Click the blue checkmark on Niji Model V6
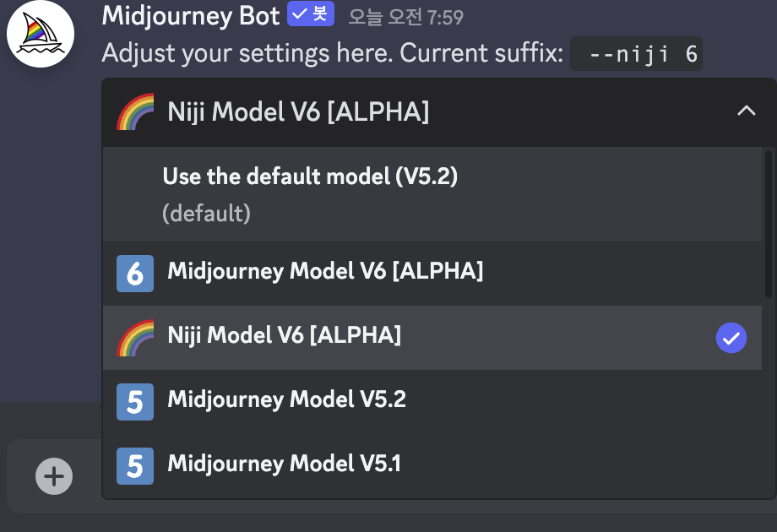Image resolution: width=777 pixels, height=532 pixels. (x=731, y=339)
